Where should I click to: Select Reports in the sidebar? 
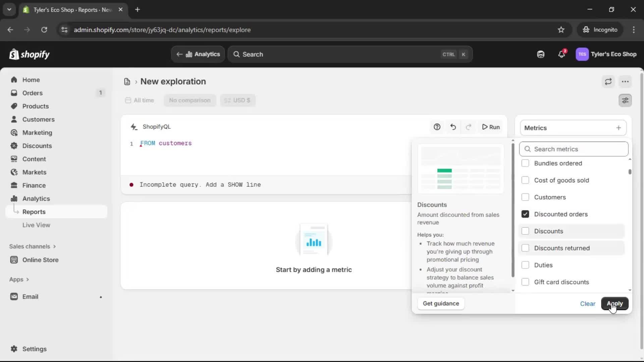pyautogui.click(x=33, y=212)
